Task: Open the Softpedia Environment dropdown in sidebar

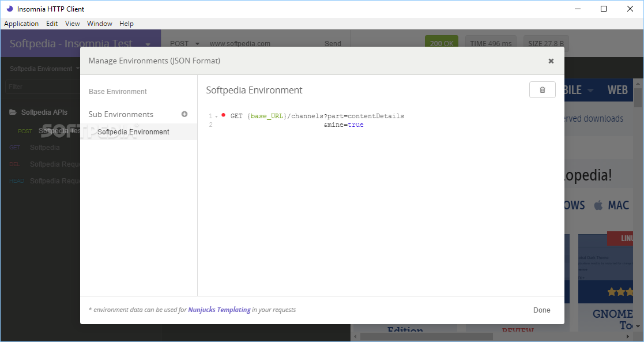Action: [44, 69]
